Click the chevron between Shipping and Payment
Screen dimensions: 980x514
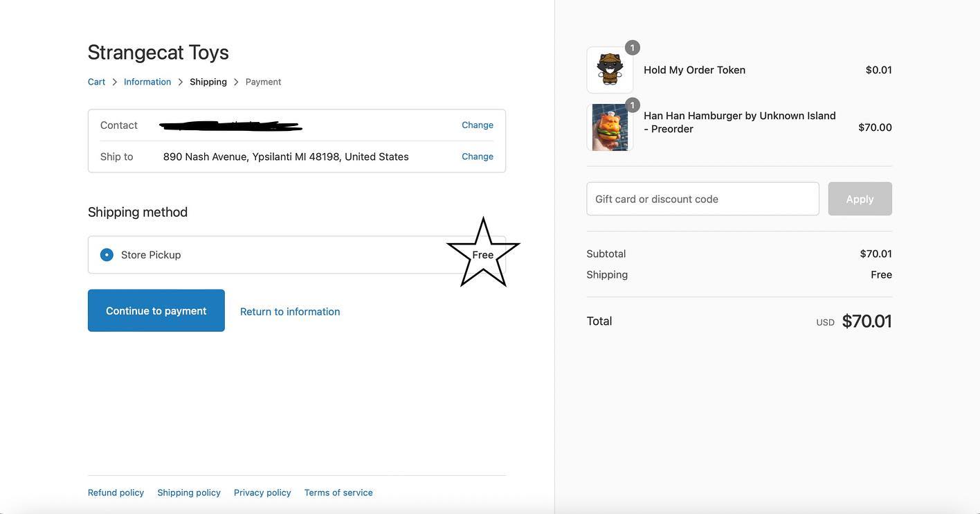point(236,82)
